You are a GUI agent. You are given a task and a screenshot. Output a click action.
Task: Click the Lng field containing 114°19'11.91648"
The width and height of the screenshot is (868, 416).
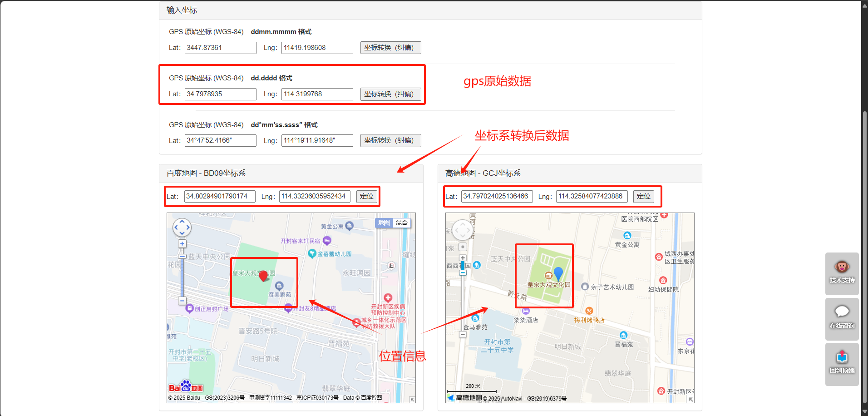317,140
